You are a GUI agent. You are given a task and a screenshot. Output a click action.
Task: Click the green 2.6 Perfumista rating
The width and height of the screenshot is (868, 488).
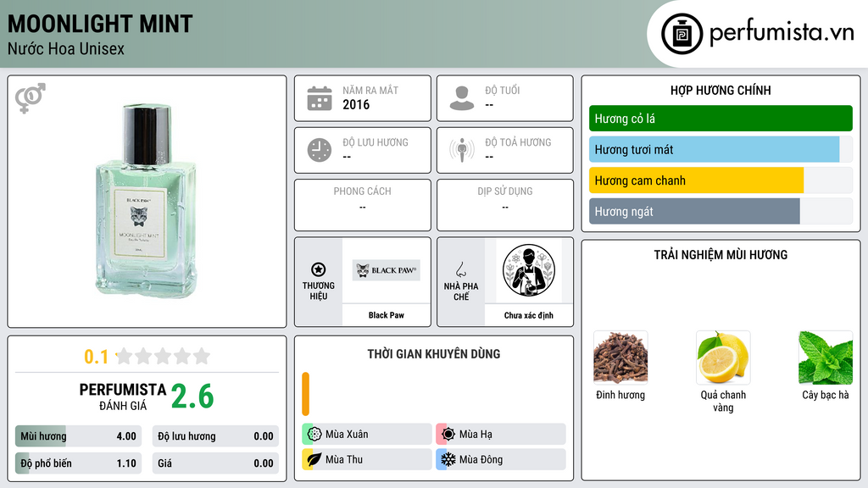coord(192,396)
